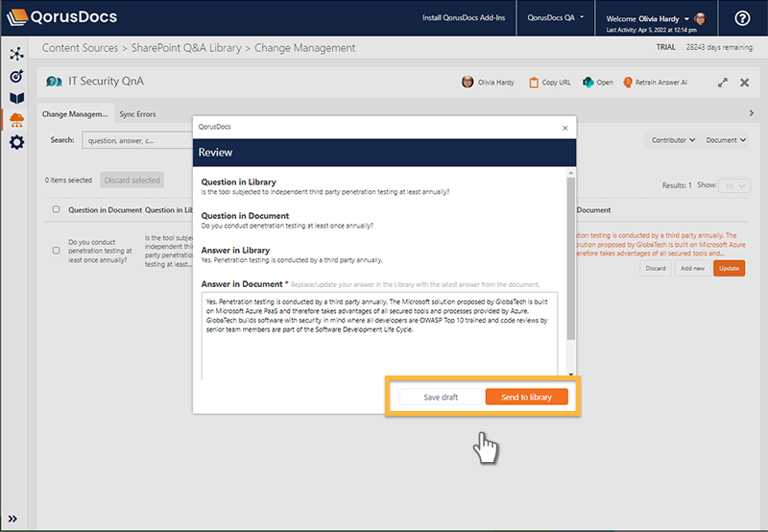Expand the panel to full screen
The image size is (768, 532).
tap(723, 83)
